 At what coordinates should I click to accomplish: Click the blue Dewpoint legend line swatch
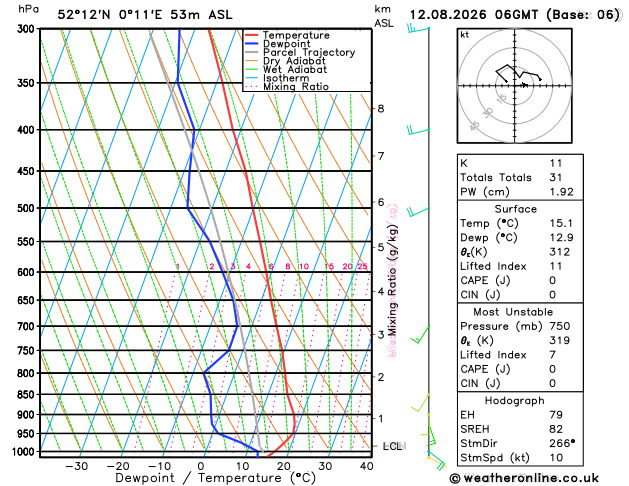point(252,44)
